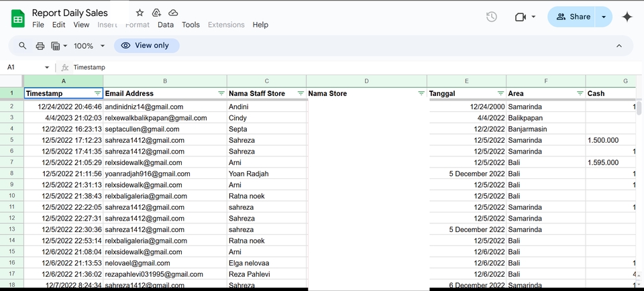Click the print icon
This screenshot has width=644, height=291.
click(x=40, y=46)
